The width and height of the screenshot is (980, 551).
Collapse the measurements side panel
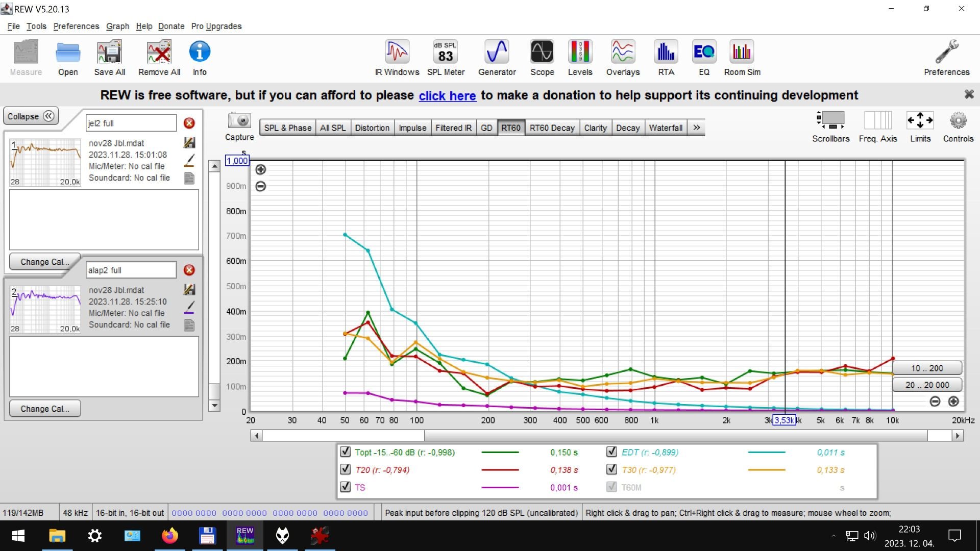31,116
